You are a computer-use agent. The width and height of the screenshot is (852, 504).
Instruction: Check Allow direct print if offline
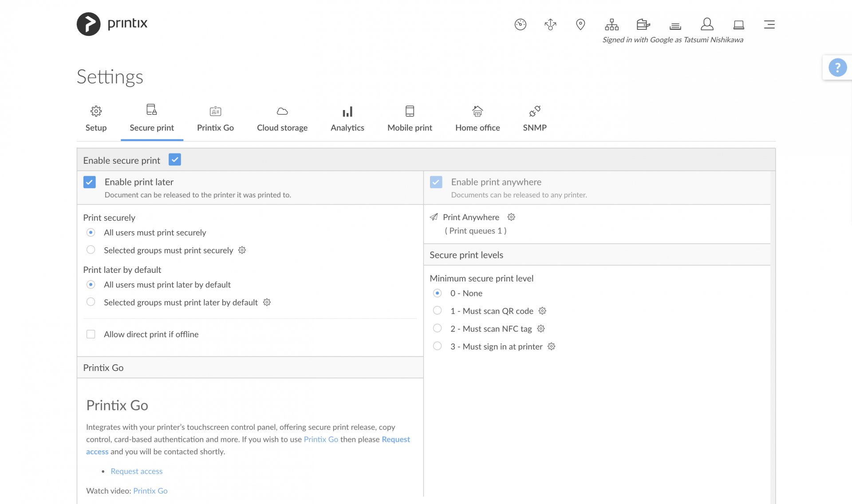(x=91, y=334)
